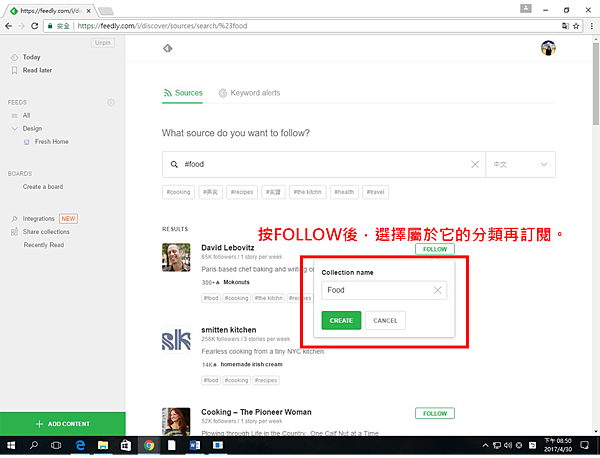The width and height of the screenshot is (600, 458).
Task: Click the browser back arrow
Action: pyautogui.click(x=9, y=26)
